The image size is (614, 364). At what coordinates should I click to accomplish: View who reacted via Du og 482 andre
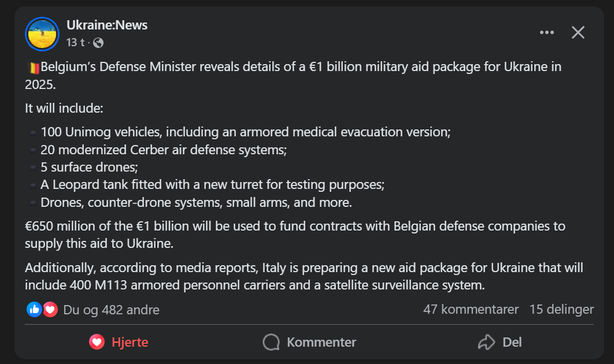[111, 310]
